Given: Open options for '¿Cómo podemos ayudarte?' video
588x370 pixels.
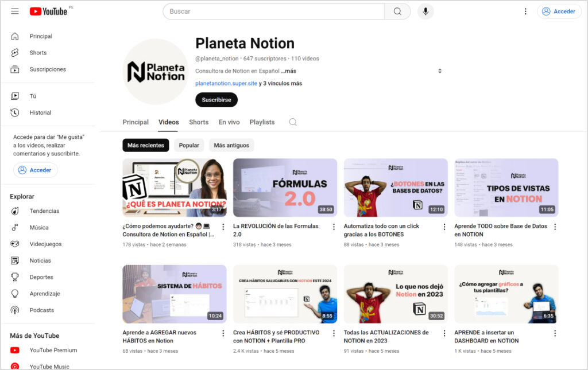Looking at the screenshot, I should (223, 227).
